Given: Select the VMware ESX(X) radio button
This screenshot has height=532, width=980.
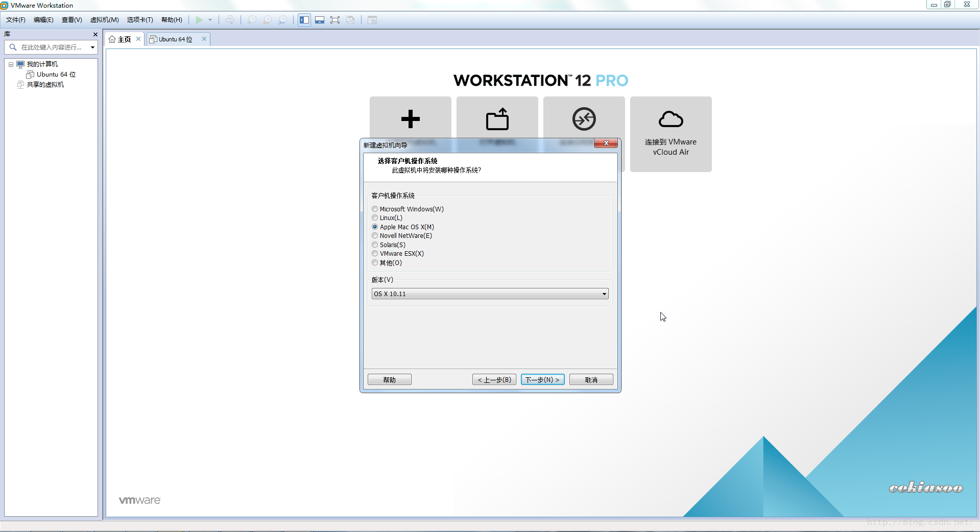Looking at the screenshot, I should [375, 254].
